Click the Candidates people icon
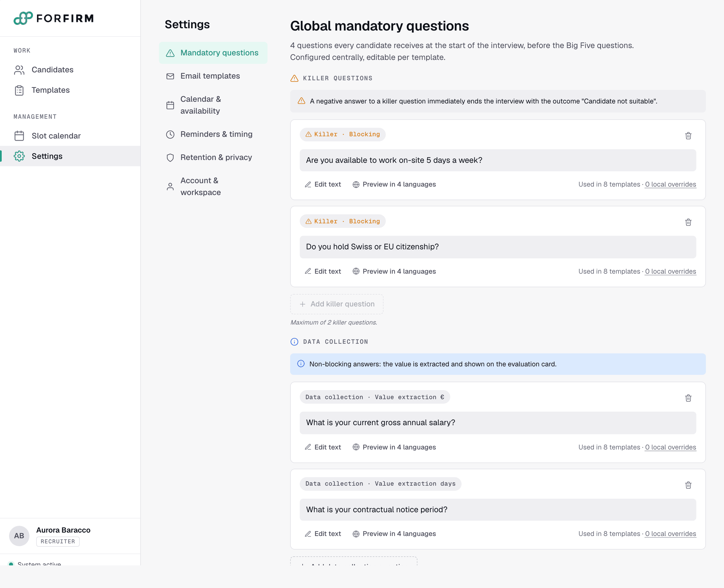This screenshot has height=588, width=724. click(19, 70)
